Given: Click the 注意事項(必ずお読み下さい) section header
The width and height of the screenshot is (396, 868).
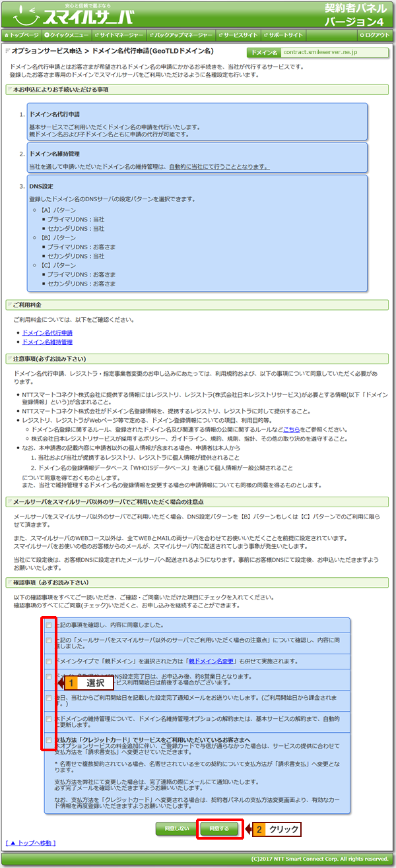Looking at the screenshot, I should click(x=198, y=359).
